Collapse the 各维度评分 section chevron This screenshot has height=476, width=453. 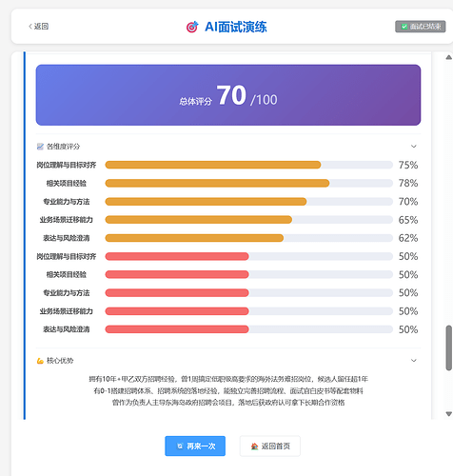[x=414, y=147]
